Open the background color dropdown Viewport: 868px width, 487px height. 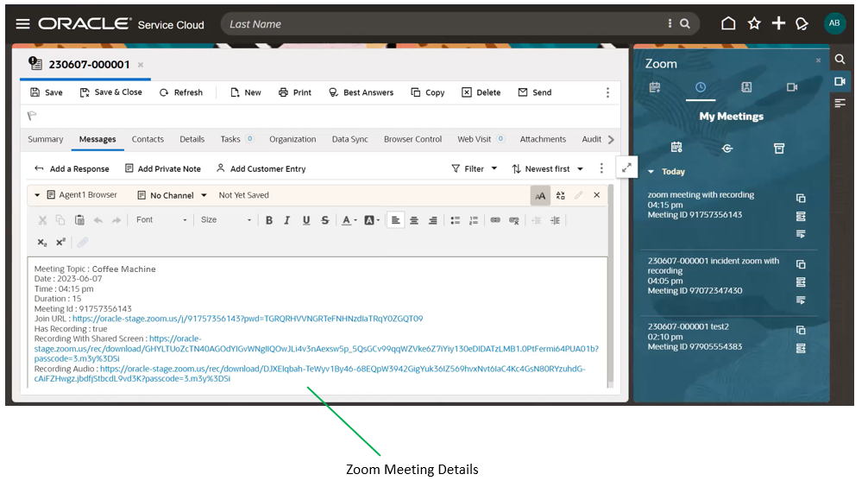point(378,220)
